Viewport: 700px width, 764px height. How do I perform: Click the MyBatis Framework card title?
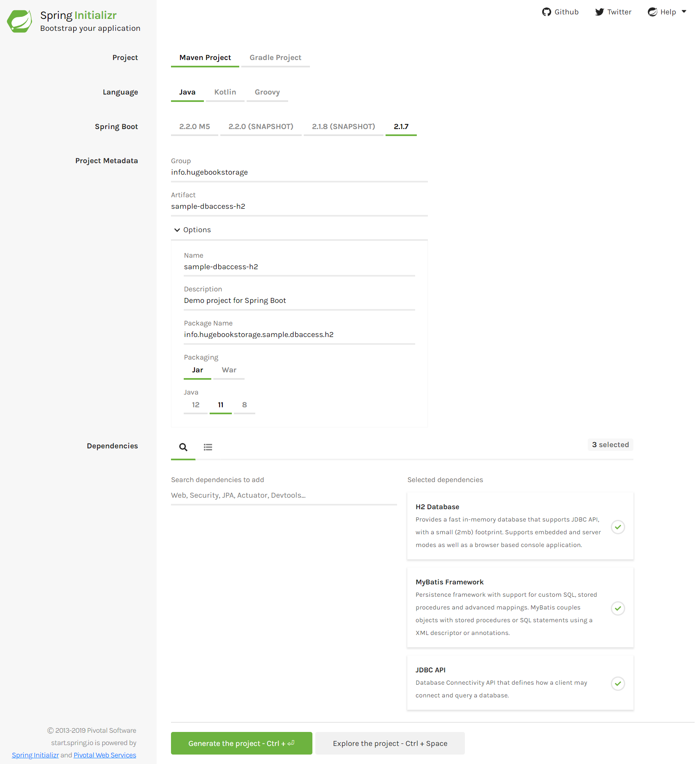(x=450, y=582)
